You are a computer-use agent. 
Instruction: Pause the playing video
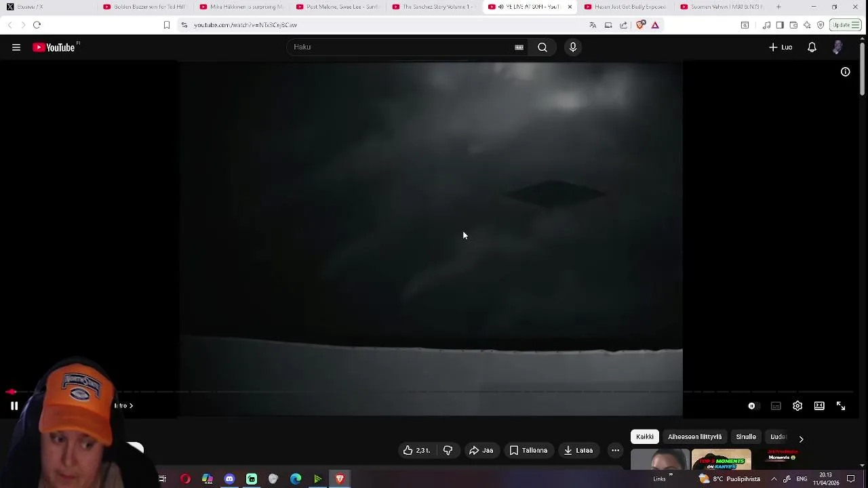coord(14,406)
